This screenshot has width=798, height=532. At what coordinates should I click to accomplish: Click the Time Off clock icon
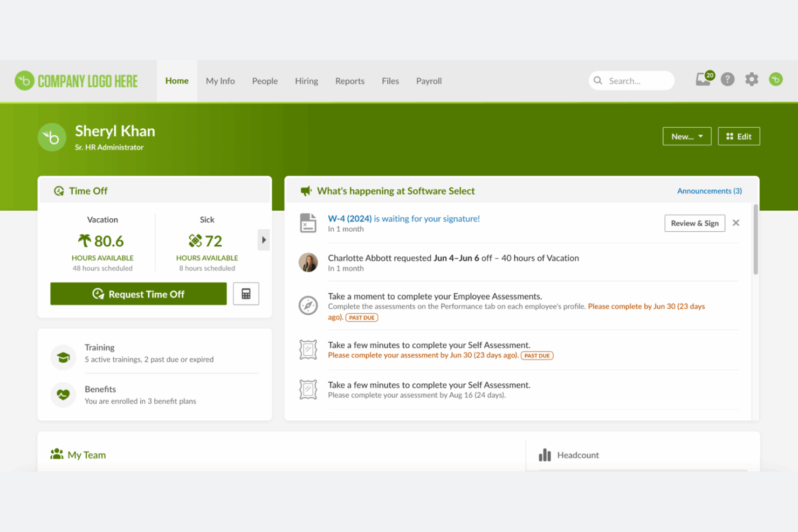pyautogui.click(x=59, y=190)
